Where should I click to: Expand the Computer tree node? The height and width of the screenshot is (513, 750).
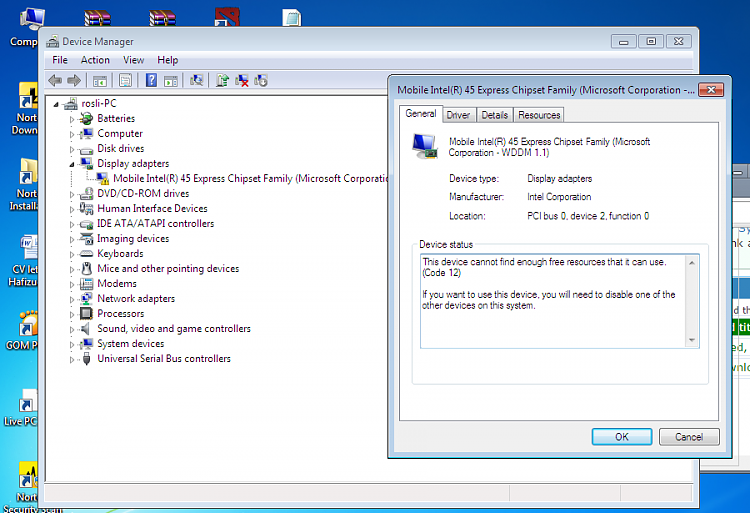pyautogui.click(x=72, y=134)
